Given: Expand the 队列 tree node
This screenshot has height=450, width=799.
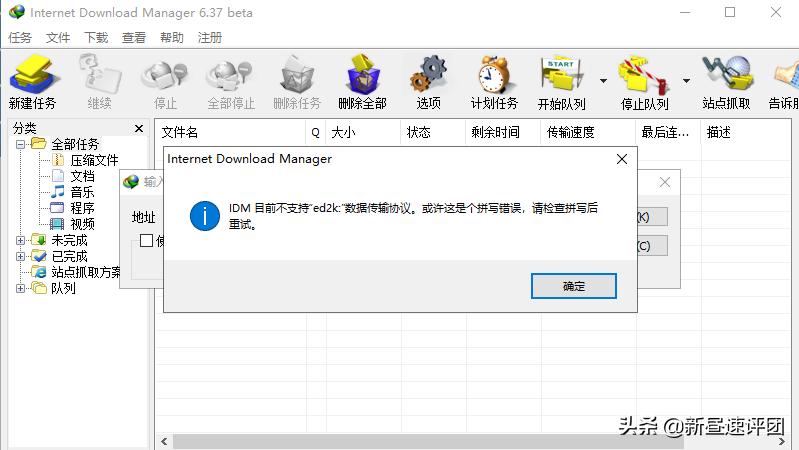Looking at the screenshot, I should click(x=20, y=288).
